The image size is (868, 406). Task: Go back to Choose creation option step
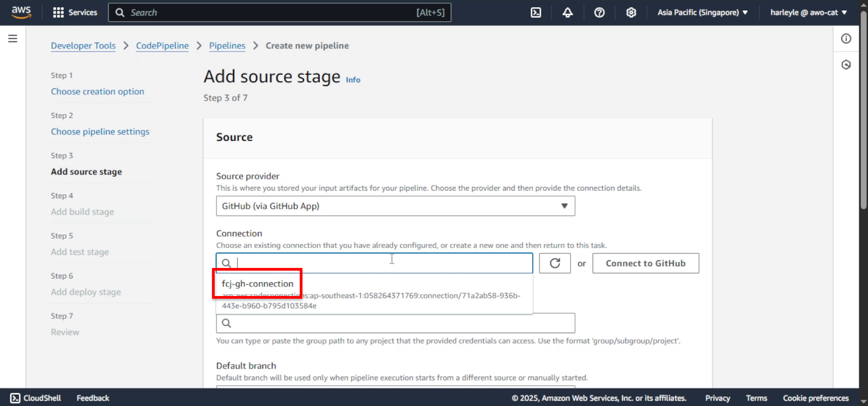[97, 91]
